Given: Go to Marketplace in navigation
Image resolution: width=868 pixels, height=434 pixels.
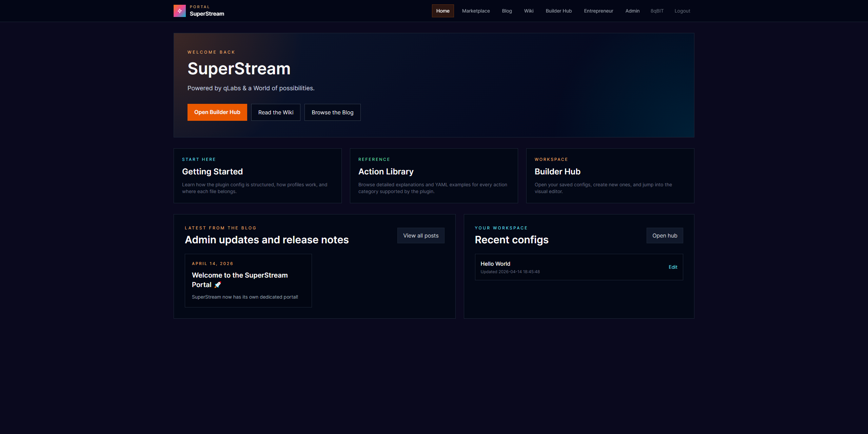Looking at the screenshot, I should 476,11.
